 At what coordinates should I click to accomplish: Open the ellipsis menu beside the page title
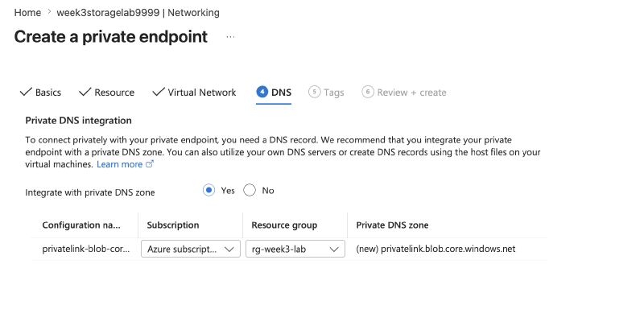click(x=230, y=37)
